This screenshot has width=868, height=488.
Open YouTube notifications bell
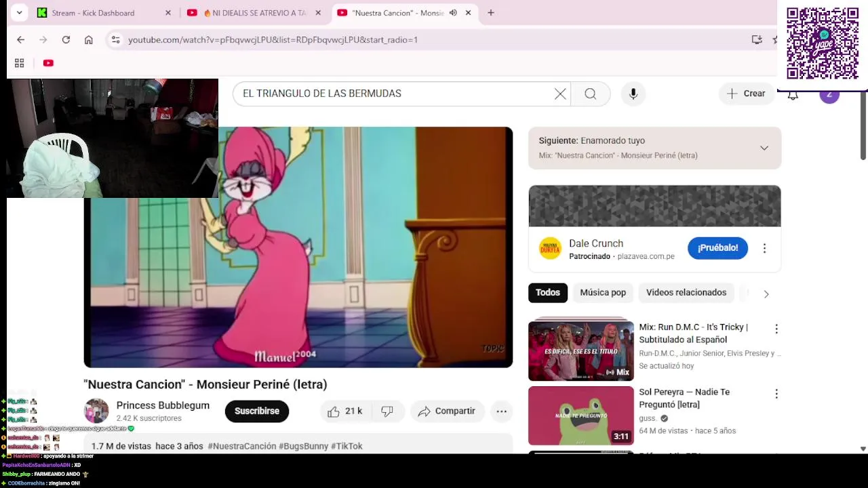tap(793, 96)
